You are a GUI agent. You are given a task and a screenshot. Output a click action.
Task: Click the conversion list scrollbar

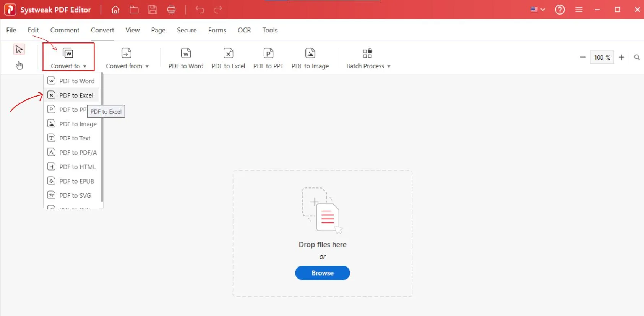(x=102, y=137)
